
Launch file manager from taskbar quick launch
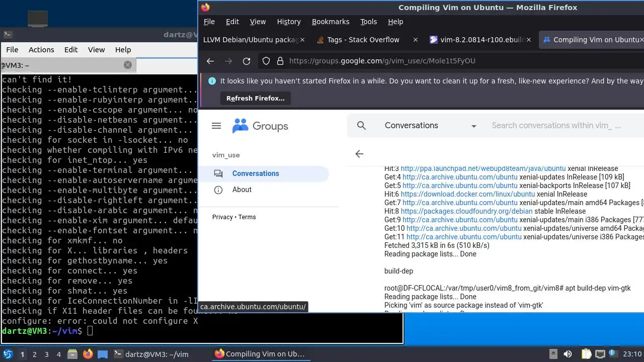pyautogui.click(x=72, y=354)
